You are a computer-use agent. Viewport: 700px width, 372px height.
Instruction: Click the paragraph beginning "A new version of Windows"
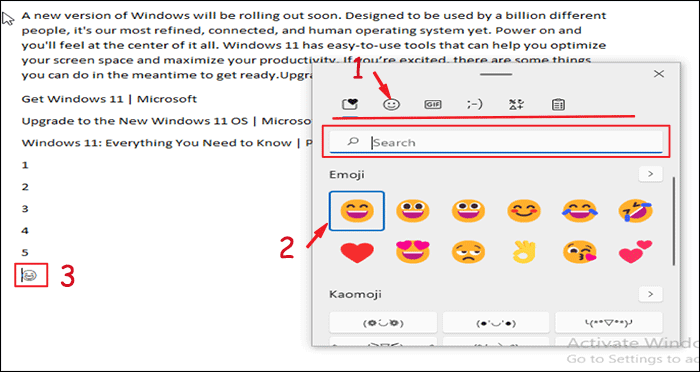(x=314, y=45)
